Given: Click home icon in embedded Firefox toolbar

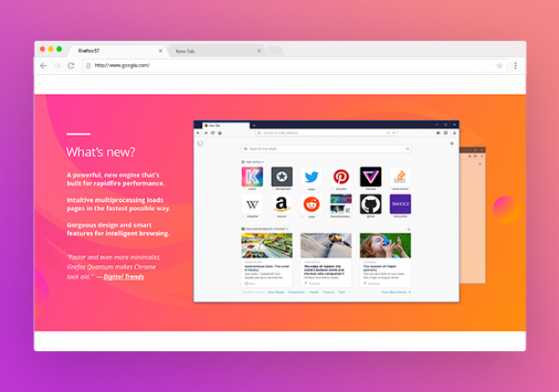Looking at the screenshot, I should (220, 133).
